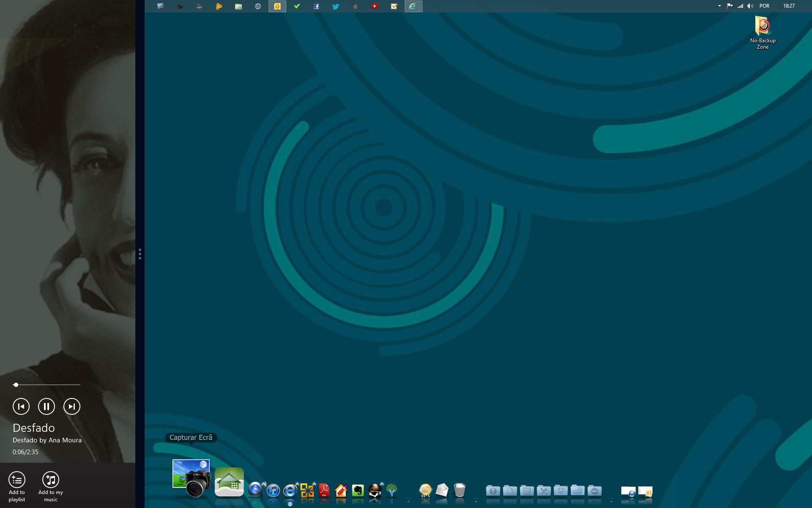Screen dimensions: 812x508
Task: Open Facebook icon in top taskbar
Action: (x=316, y=6)
